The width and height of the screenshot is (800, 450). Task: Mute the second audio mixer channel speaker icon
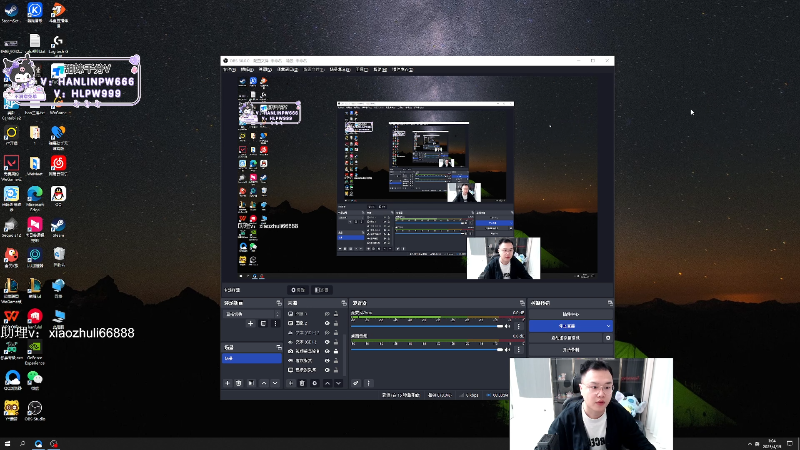coord(507,350)
